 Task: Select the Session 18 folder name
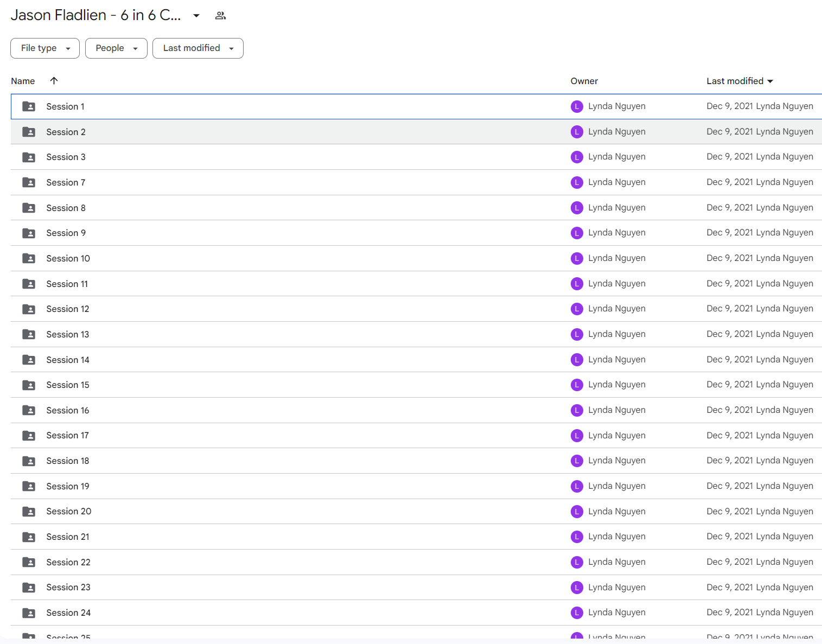pyautogui.click(x=67, y=461)
